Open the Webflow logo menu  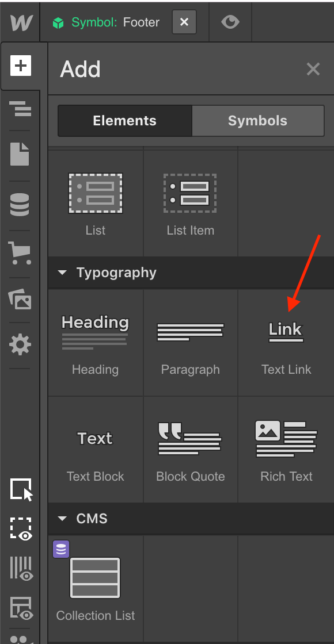click(21, 22)
